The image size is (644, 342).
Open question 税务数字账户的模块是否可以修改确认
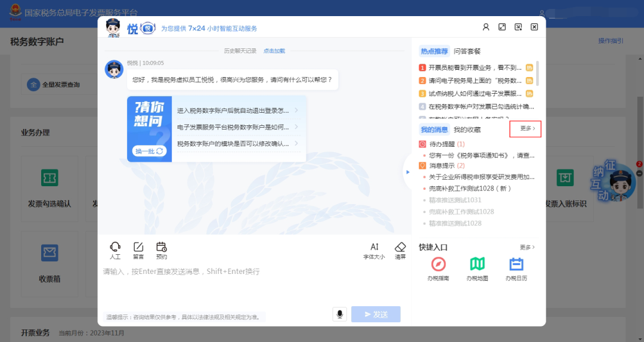[238, 143]
